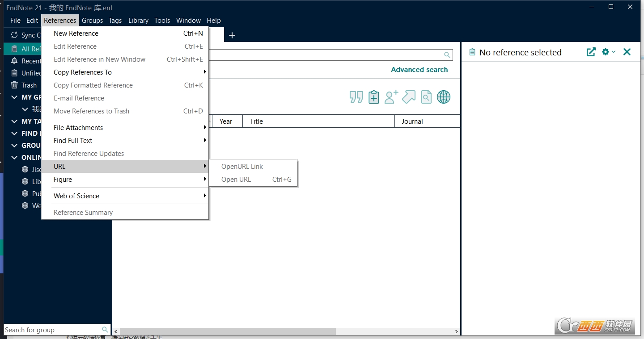Collapse the group set under MY GROUPS
This screenshot has width=644, height=339.
(25, 109)
